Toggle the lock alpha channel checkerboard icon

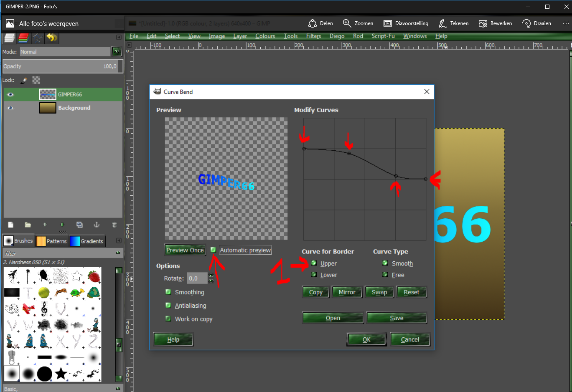point(36,80)
